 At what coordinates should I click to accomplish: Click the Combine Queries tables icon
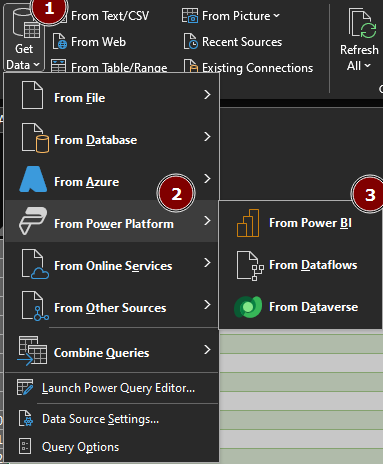(32, 351)
